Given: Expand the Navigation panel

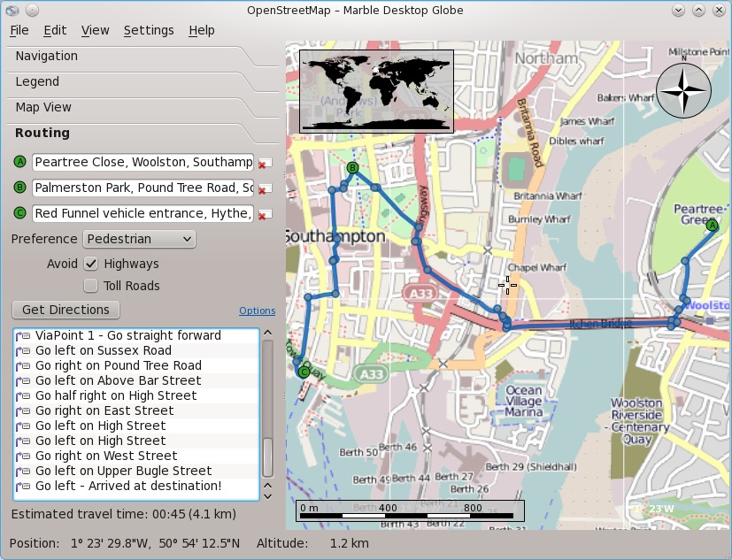Looking at the screenshot, I should coord(47,56).
